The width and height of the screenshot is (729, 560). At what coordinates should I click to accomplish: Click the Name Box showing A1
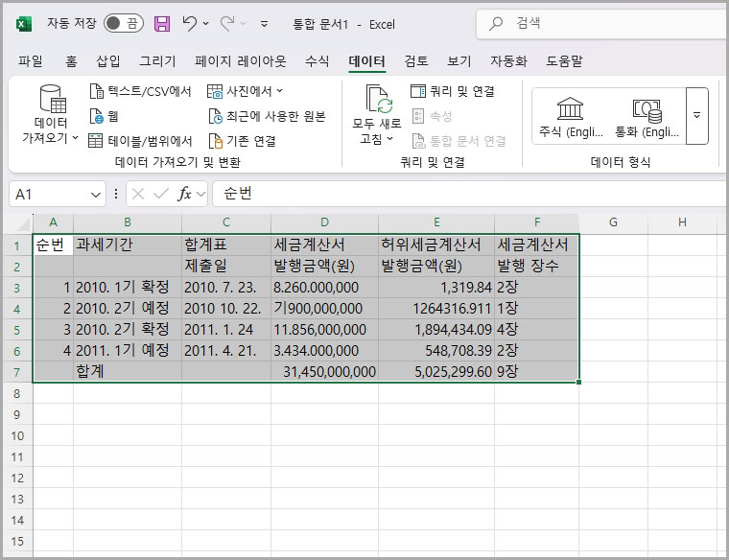[x=50, y=195]
